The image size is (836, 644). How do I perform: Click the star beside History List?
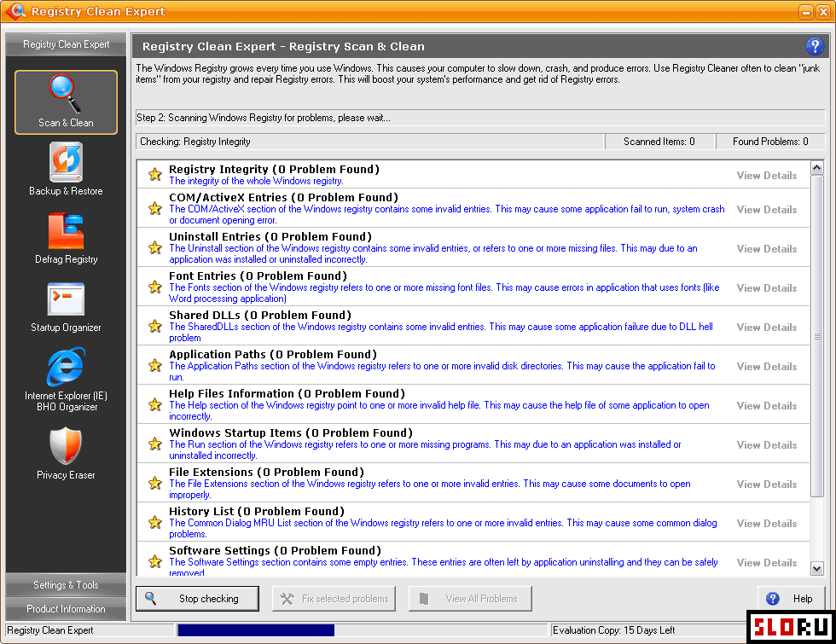tap(155, 522)
